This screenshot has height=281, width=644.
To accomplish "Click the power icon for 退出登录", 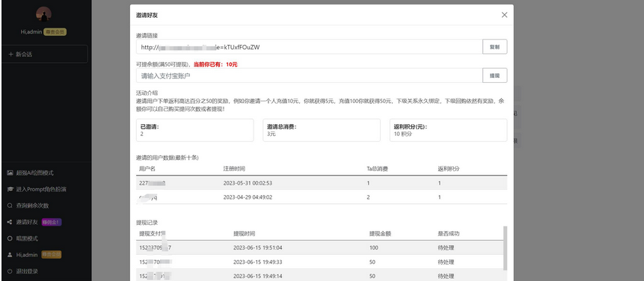I will [x=10, y=271].
